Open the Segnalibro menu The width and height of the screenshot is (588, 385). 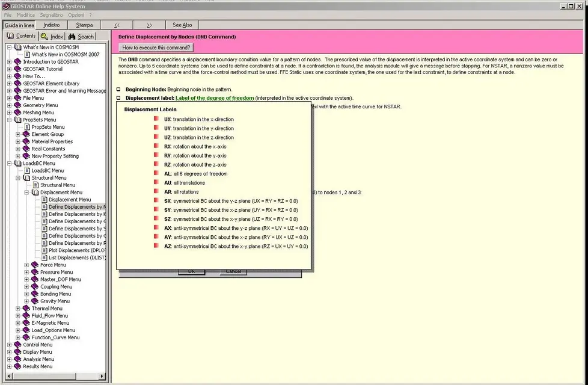coord(52,14)
